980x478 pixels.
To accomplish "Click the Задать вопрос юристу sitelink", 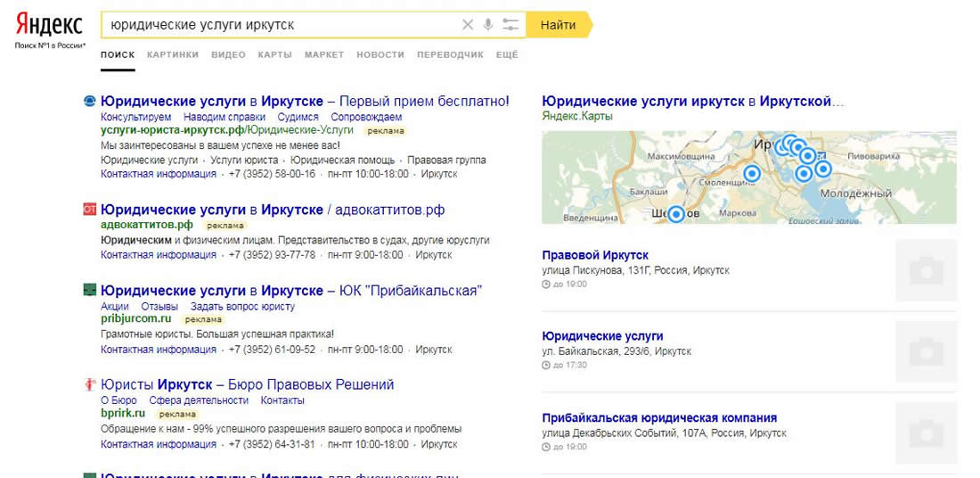I will tap(242, 307).
